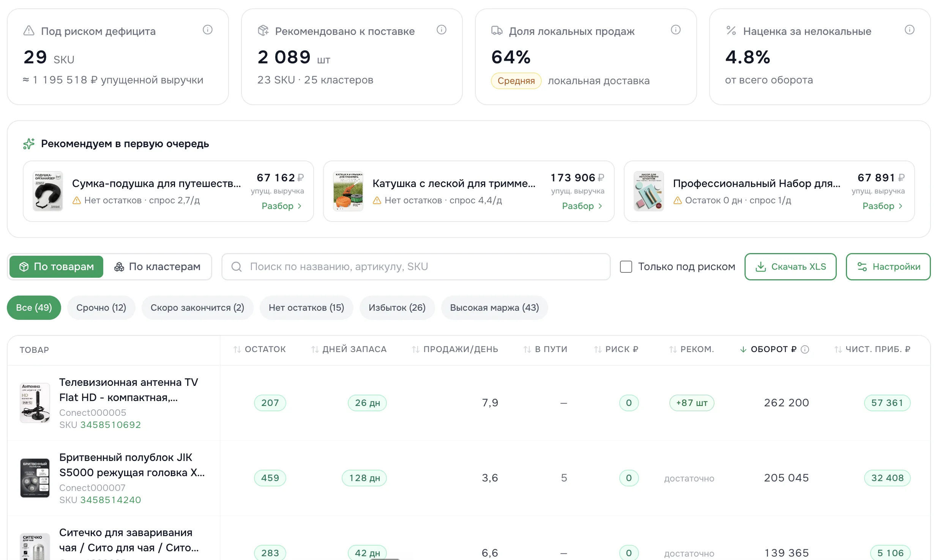
Task: Sort by 'Реком.' column arrows
Action: [x=673, y=349]
